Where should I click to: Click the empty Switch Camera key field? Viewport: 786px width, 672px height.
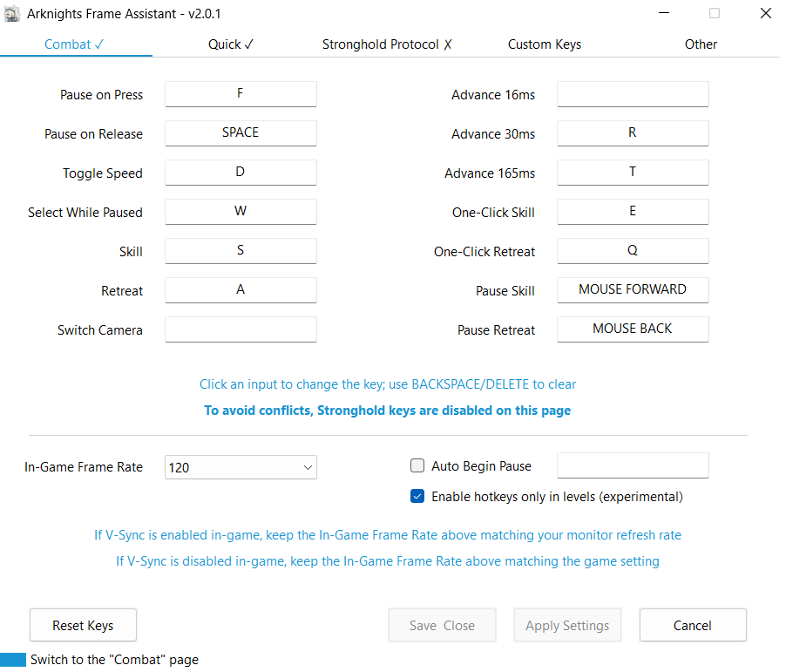[x=241, y=329]
